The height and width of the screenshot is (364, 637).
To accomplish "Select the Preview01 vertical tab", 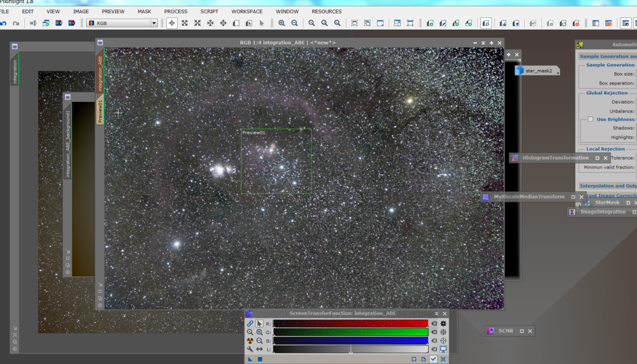I will [100, 110].
